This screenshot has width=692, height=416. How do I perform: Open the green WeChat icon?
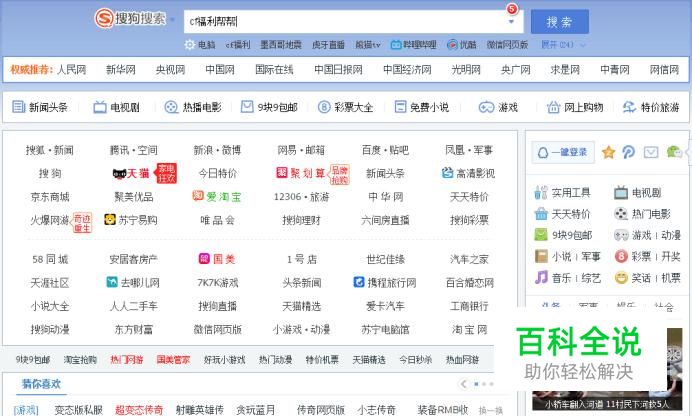[x=674, y=152]
